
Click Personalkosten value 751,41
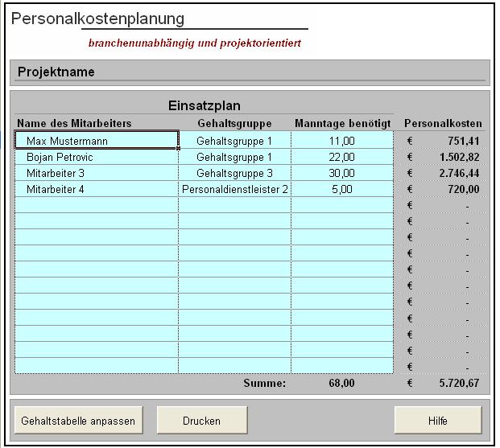pos(463,141)
